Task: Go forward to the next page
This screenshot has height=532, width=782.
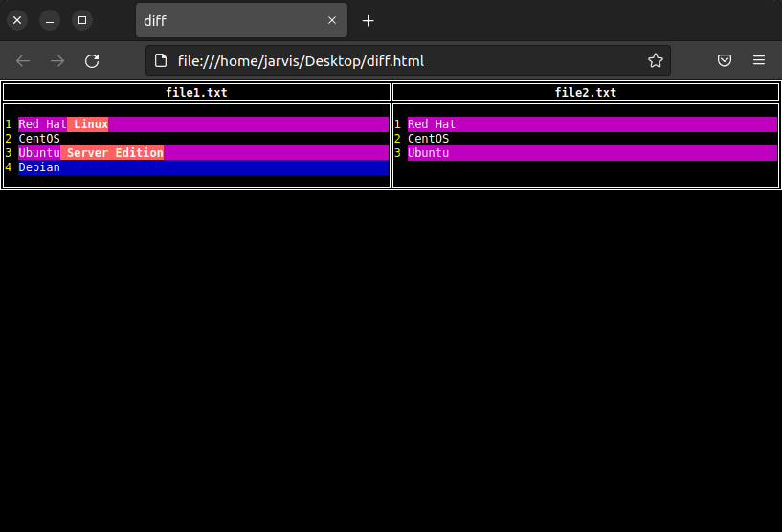Action: [x=57, y=61]
